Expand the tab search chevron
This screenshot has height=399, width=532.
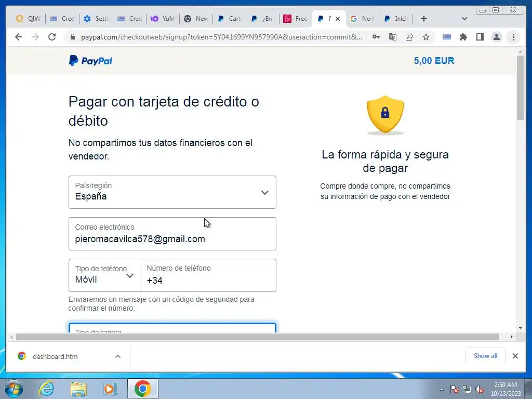click(x=464, y=19)
